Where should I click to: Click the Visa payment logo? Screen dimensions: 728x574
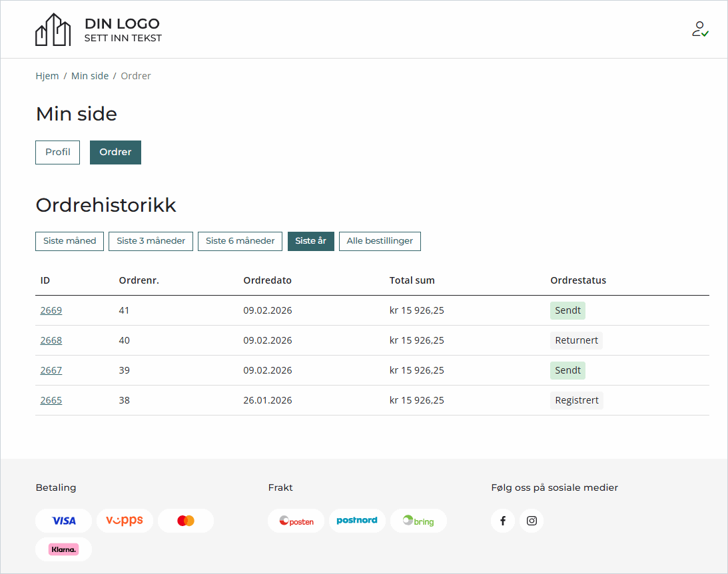click(64, 521)
